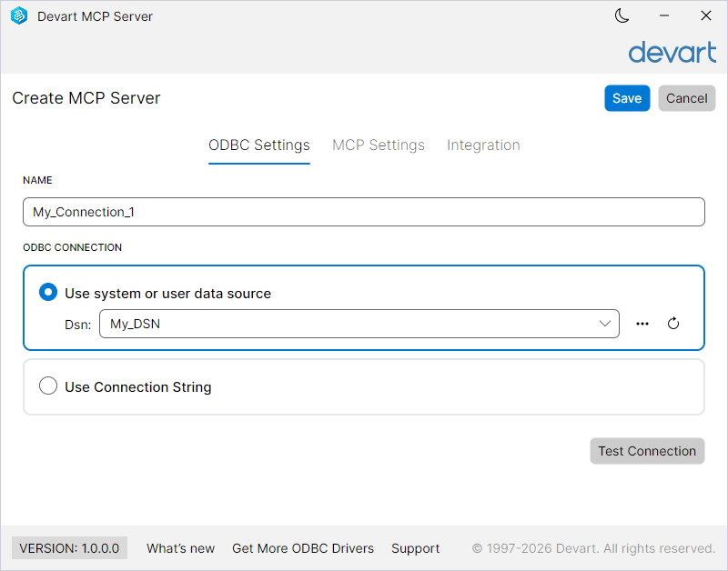Cancel creating the MCP server
The width and height of the screenshot is (728, 571).
pyautogui.click(x=687, y=98)
